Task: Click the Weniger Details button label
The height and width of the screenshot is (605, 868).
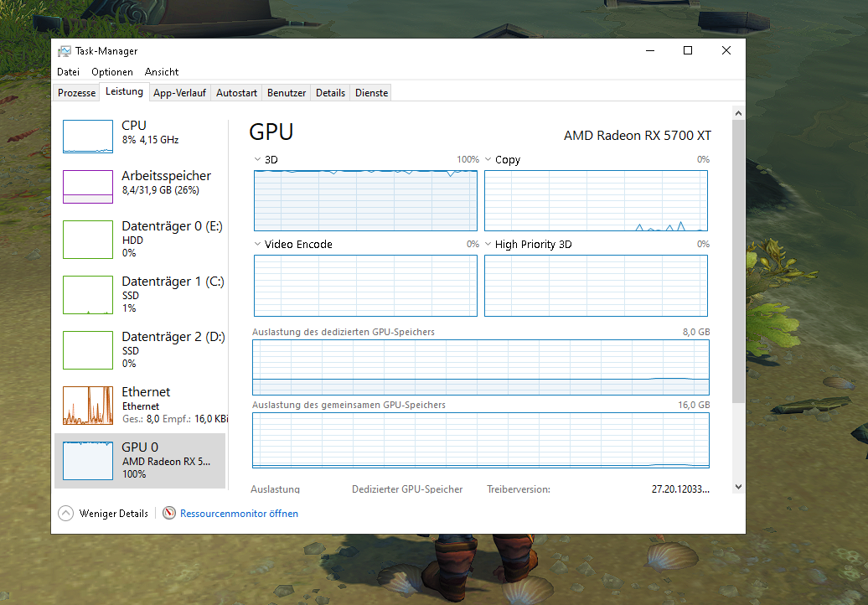Action: tap(113, 514)
